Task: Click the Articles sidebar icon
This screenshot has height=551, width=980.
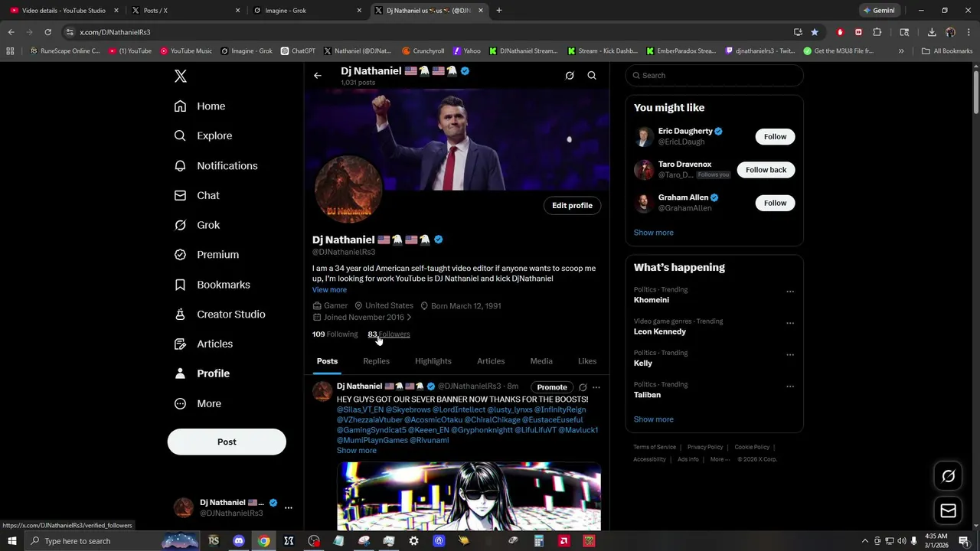Action: coord(180,344)
